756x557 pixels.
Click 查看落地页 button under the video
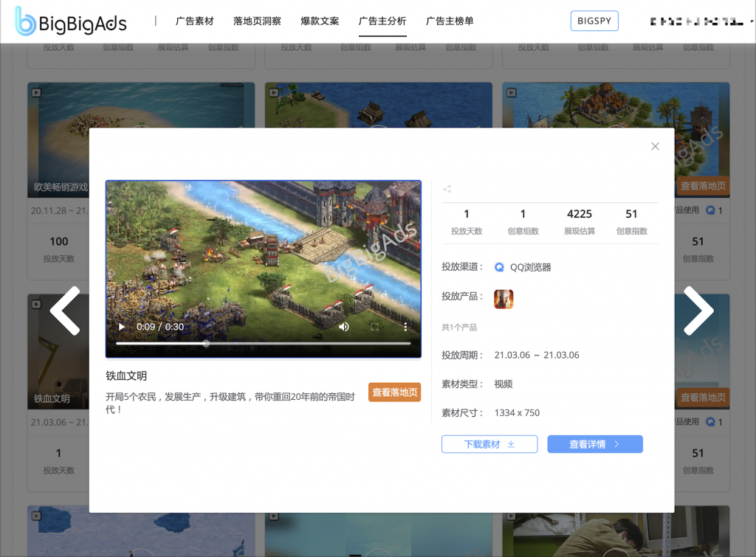click(x=394, y=392)
